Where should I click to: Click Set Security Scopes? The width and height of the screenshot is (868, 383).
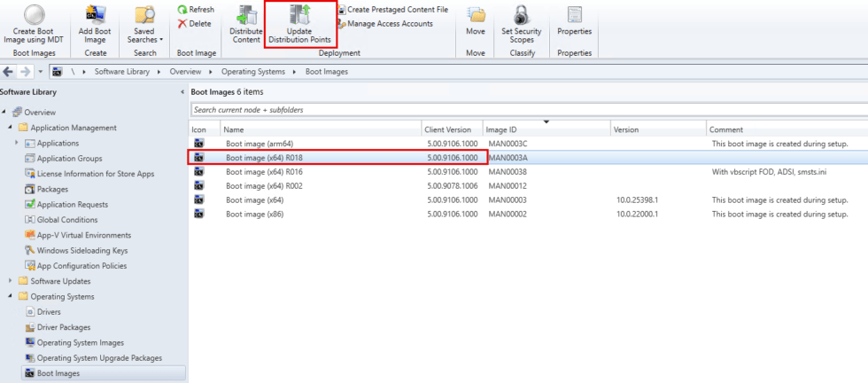click(522, 25)
